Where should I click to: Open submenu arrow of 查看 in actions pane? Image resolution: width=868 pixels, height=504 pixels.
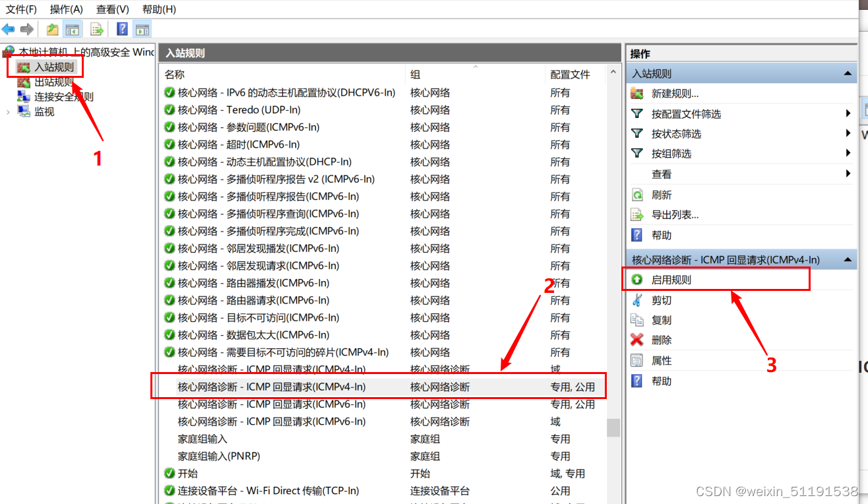coord(848,174)
